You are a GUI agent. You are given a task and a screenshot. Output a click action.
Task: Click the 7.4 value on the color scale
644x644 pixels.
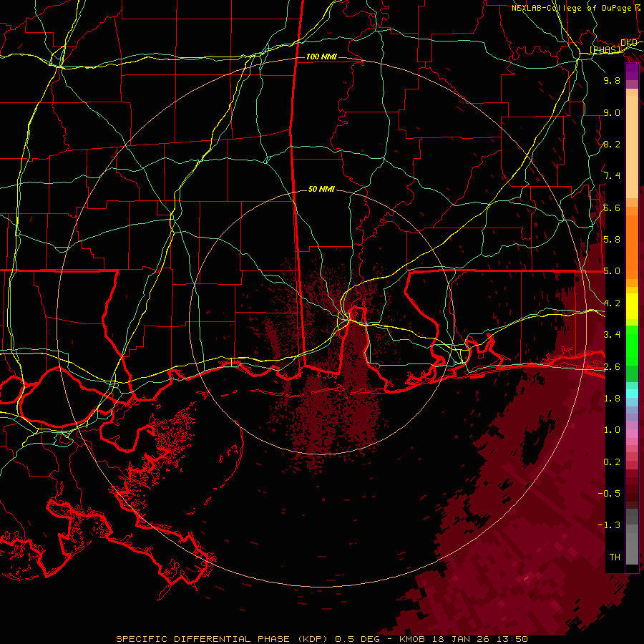pyautogui.click(x=612, y=176)
